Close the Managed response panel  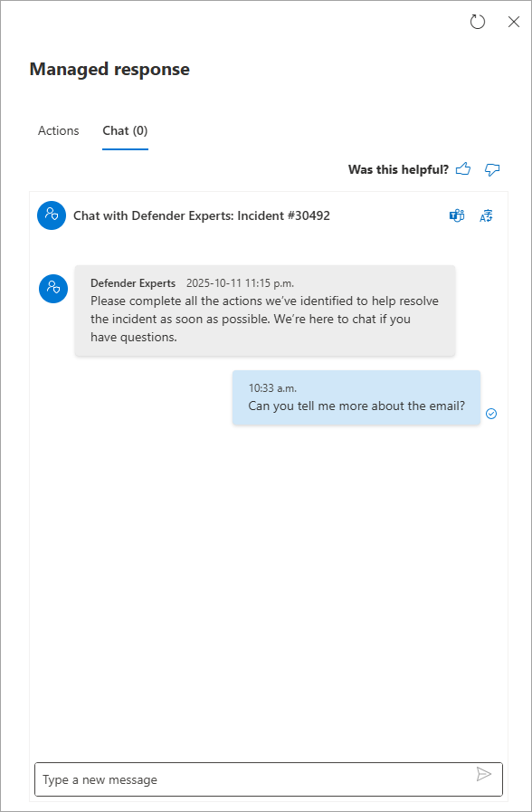click(513, 22)
